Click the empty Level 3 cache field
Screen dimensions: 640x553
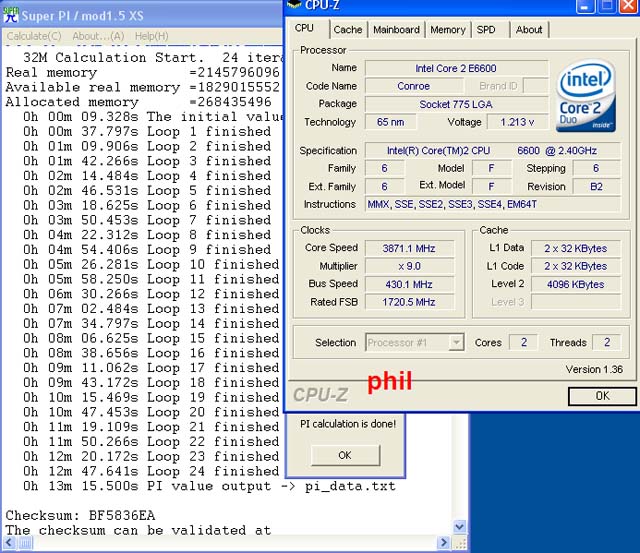(576, 302)
